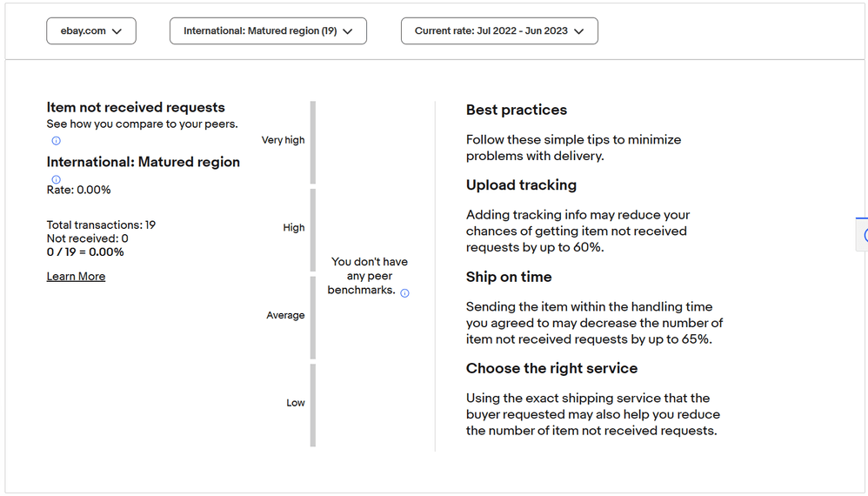Click the High gray bar segment
The width and height of the screenshot is (868, 496).
[313, 230]
